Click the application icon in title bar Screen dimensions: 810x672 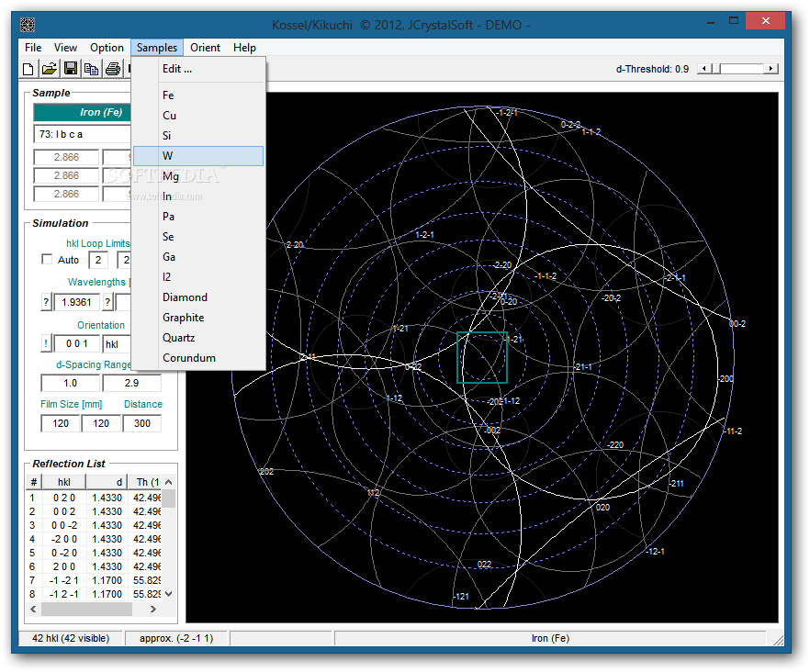(x=28, y=25)
